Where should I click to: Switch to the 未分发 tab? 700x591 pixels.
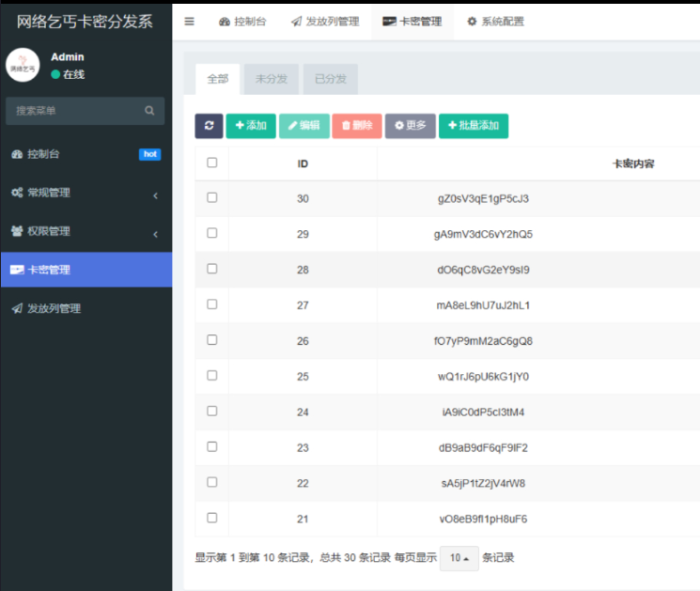tap(272, 80)
